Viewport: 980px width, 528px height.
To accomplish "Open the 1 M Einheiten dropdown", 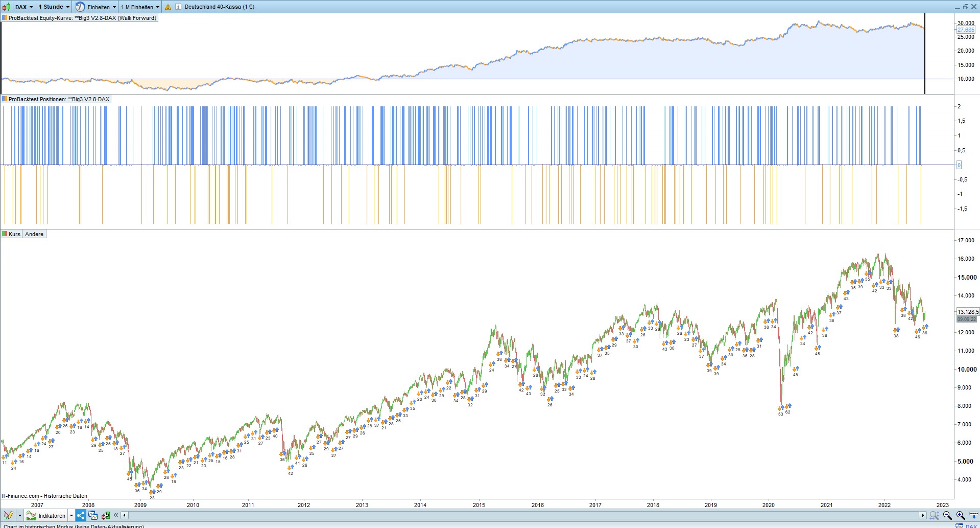I will [140, 7].
